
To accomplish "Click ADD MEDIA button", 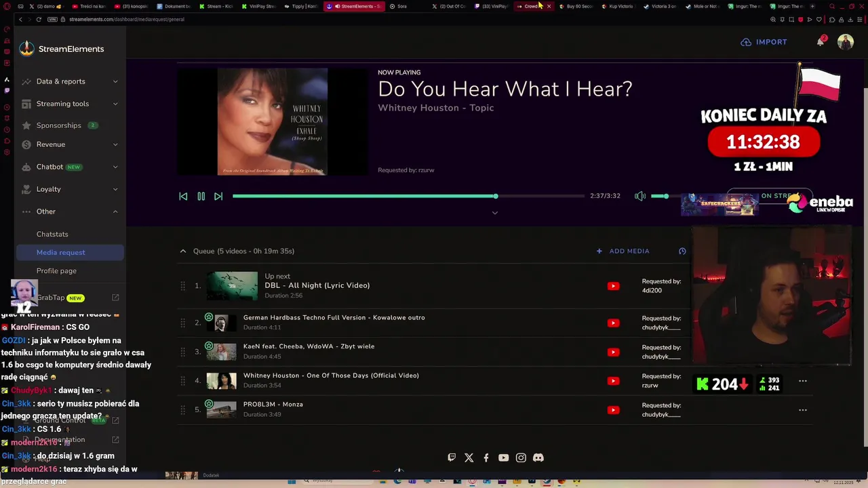I will (623, 251).
